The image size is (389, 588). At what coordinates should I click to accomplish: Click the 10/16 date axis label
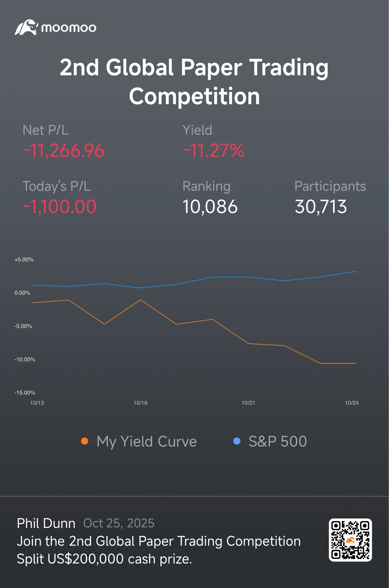[x=140, y=403]
